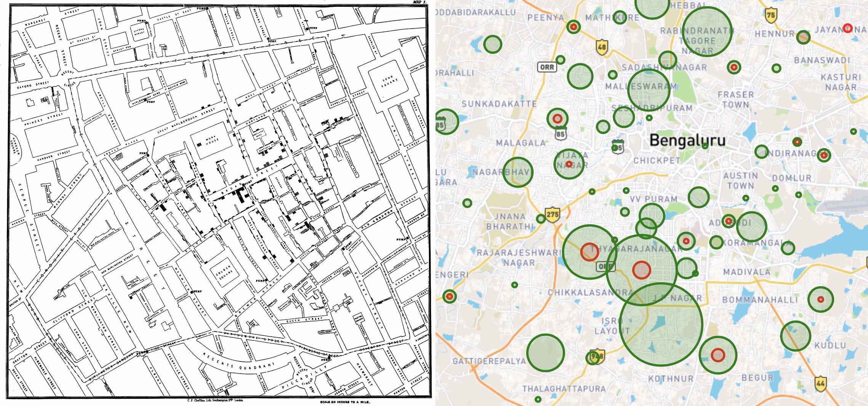This screenshot has width=868, height=406.
Task: Click the MALAGALA label
Action: pyautogui.click(x=520, y=143)
